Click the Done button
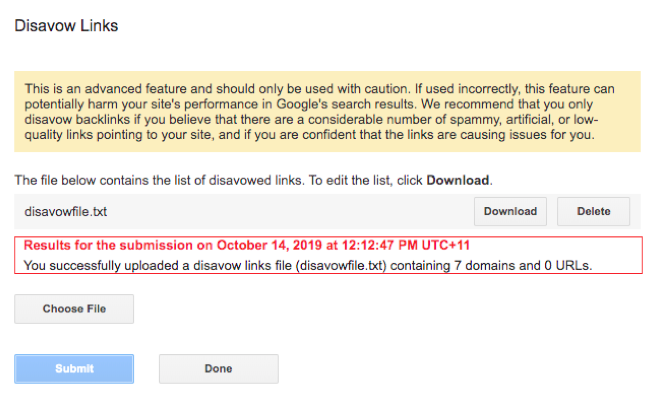659x405 pixels. click(218, 369)
